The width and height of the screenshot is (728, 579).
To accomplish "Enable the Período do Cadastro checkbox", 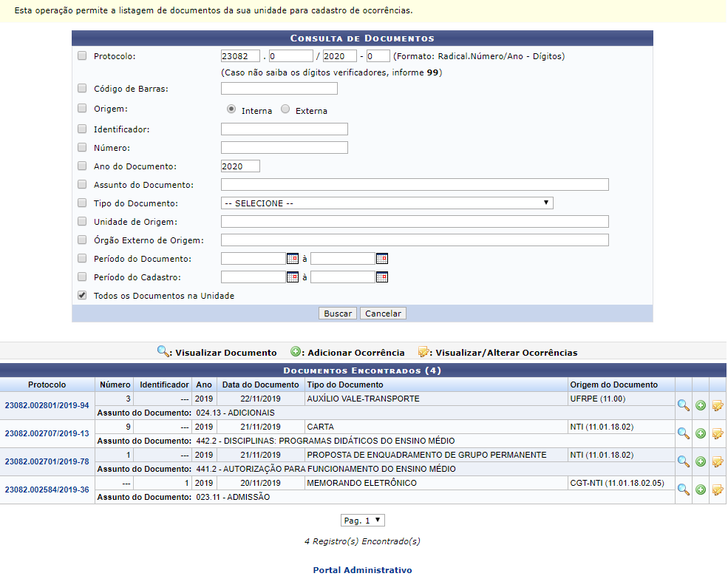I will click(x=82, y=277).
